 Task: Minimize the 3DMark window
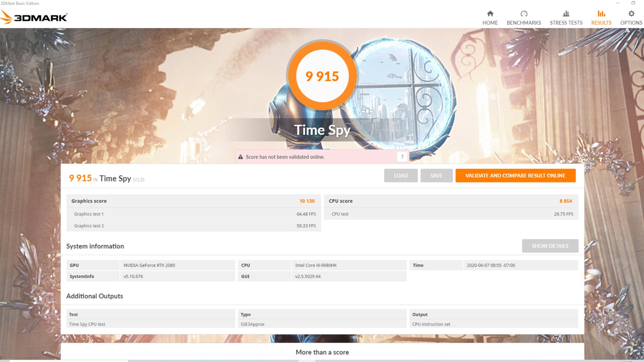click(618, 3)
